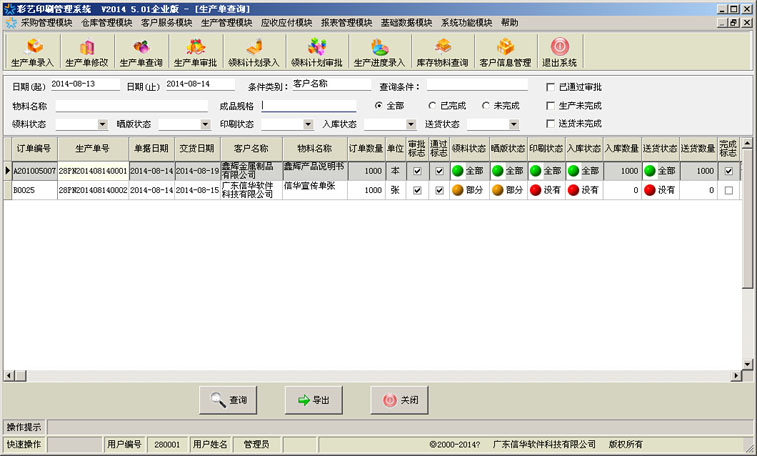Open 帮助 menu
757x456 pixels.
[509, 23]
